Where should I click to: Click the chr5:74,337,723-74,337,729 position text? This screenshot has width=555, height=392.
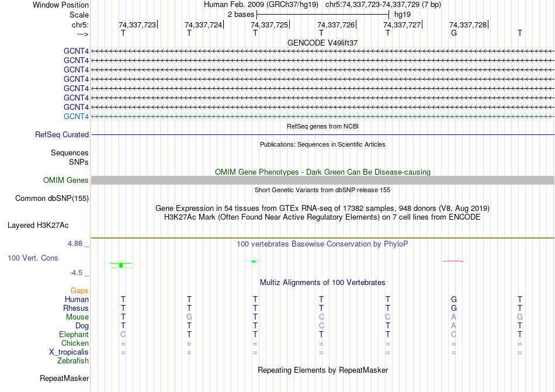tap(373, 5)
